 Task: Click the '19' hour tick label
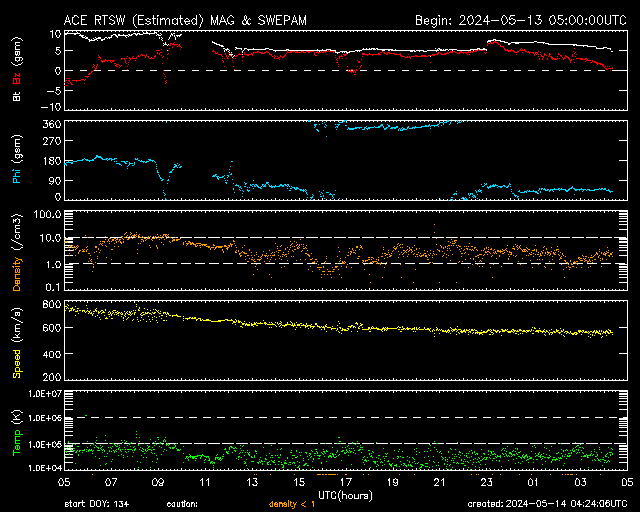click(393, 482)
